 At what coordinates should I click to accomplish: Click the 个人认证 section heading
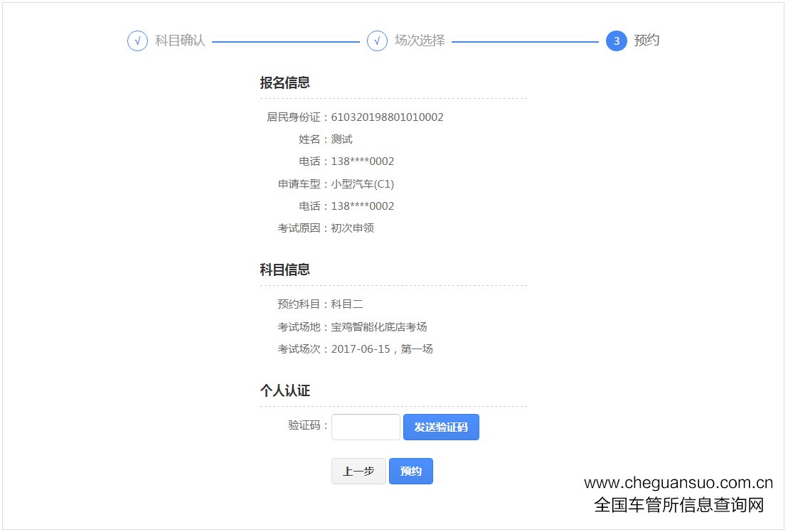pos(284,391)
